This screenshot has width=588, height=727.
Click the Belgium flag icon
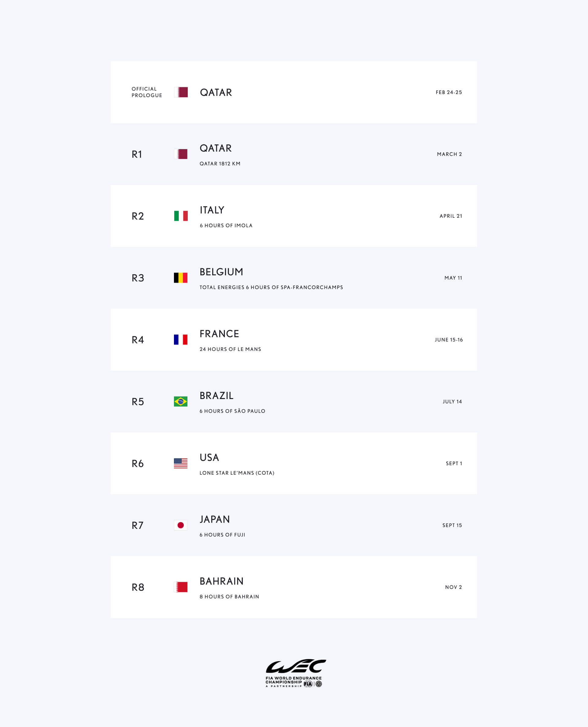[x=180, y=278]
